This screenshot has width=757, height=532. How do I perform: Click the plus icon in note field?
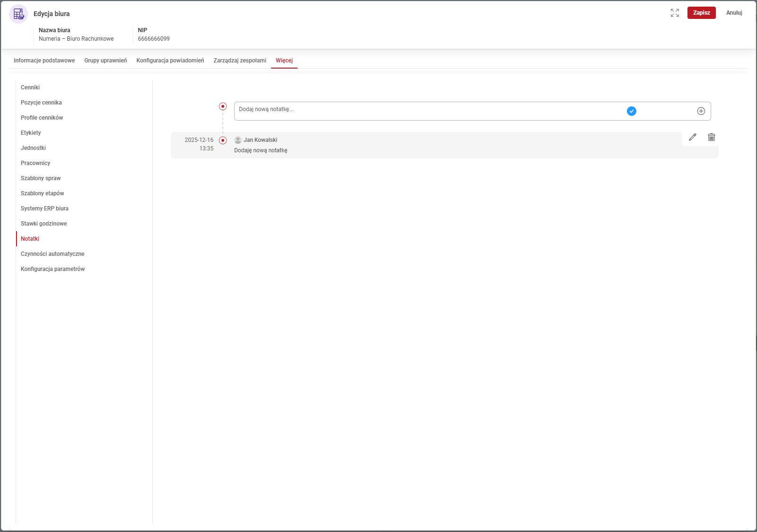[x=701, y=111]
